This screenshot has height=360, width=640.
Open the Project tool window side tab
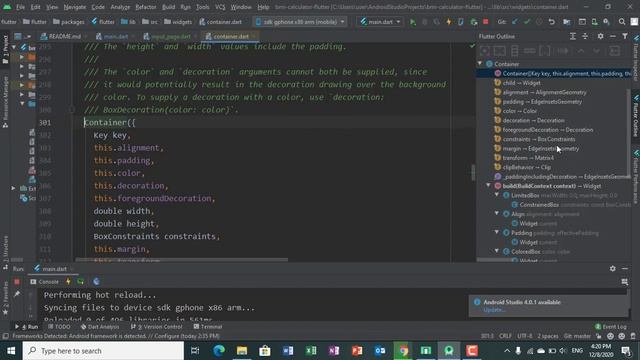coord(5,49)
